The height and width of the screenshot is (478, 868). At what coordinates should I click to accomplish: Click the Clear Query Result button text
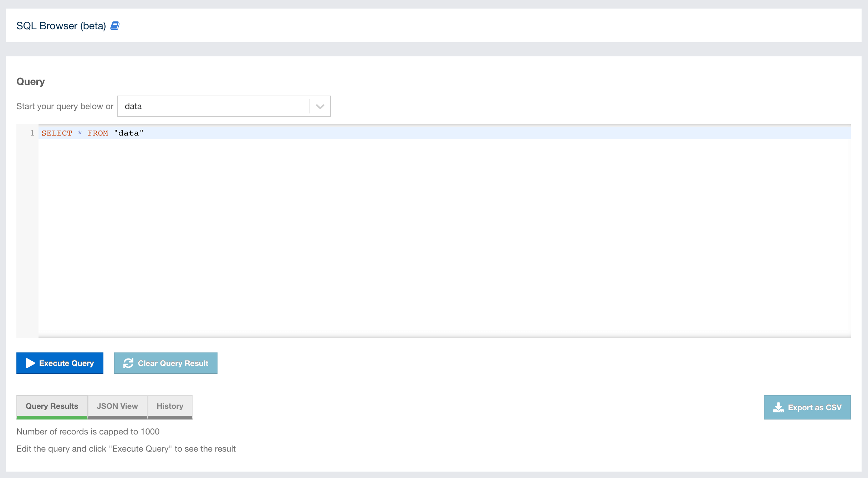[x=173, y=363]
